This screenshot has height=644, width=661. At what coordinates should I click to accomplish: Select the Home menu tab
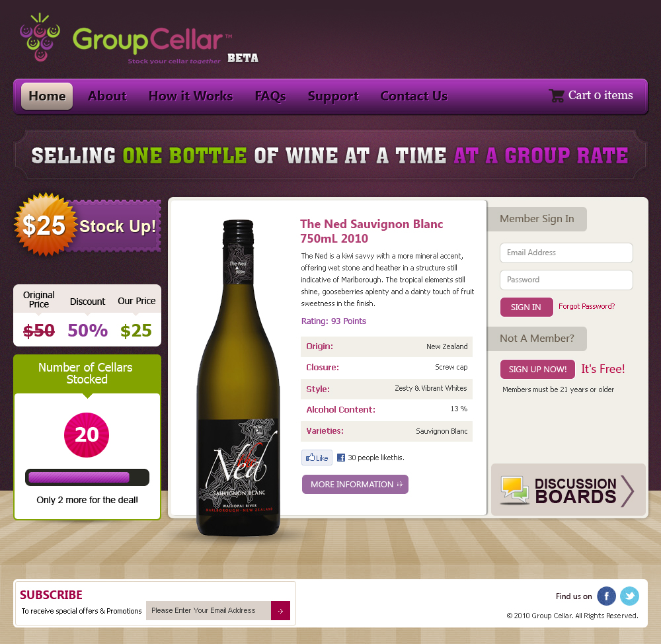click(47, 96)
